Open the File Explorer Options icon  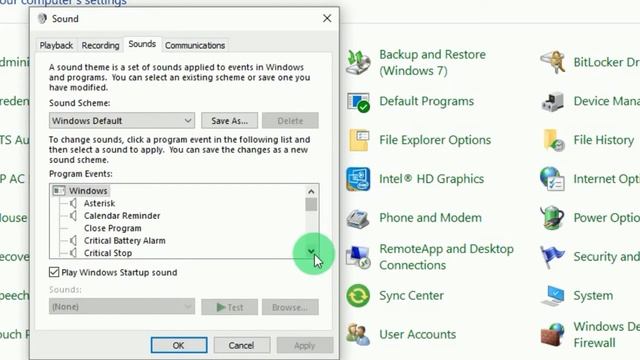(x=359, y=140)
